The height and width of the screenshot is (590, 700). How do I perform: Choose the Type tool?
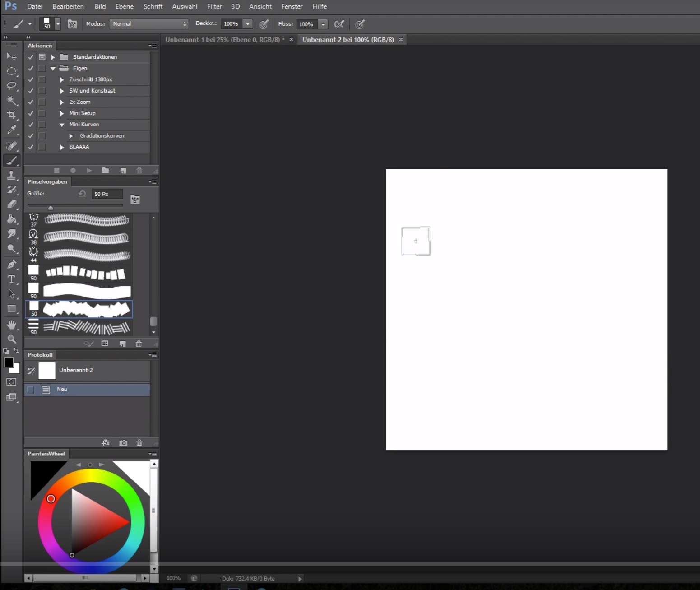[11, 279]
